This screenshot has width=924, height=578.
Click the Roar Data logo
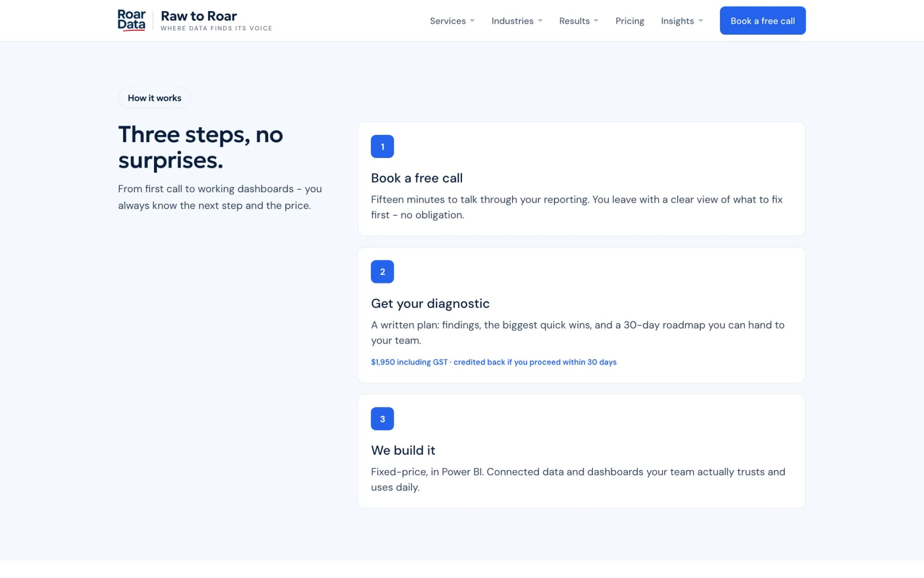(x=131, y=20)
